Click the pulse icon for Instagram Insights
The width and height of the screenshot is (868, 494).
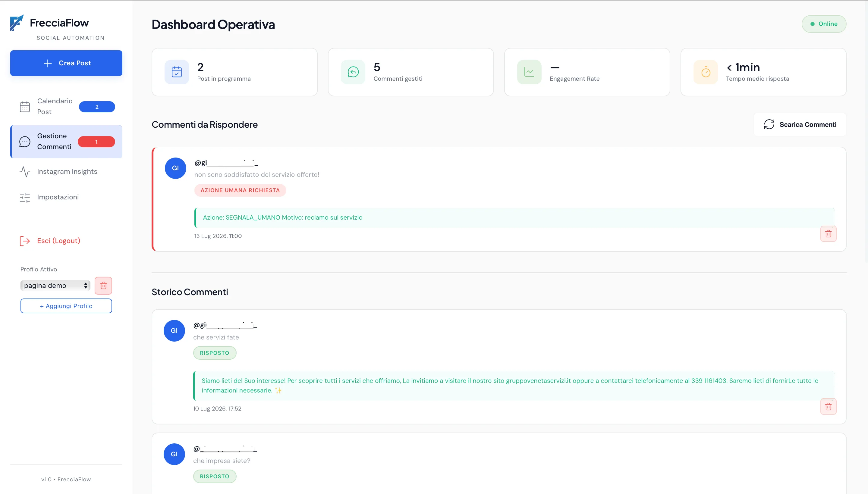25,172
